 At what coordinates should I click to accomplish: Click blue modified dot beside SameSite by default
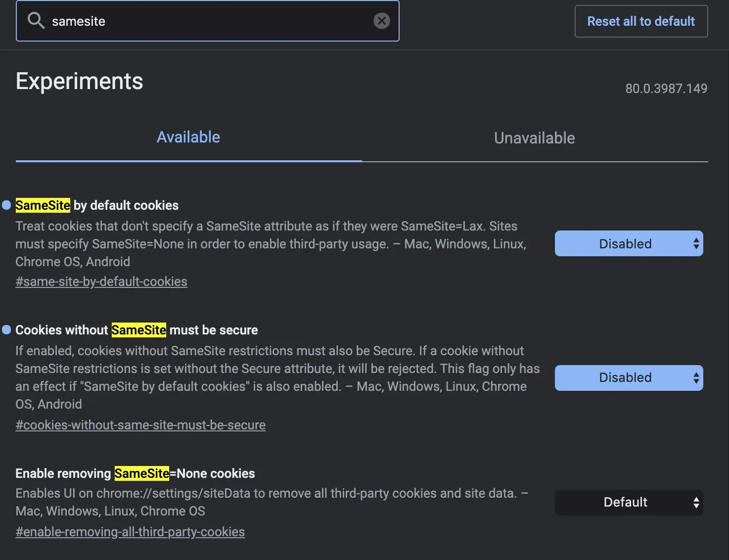6,205
